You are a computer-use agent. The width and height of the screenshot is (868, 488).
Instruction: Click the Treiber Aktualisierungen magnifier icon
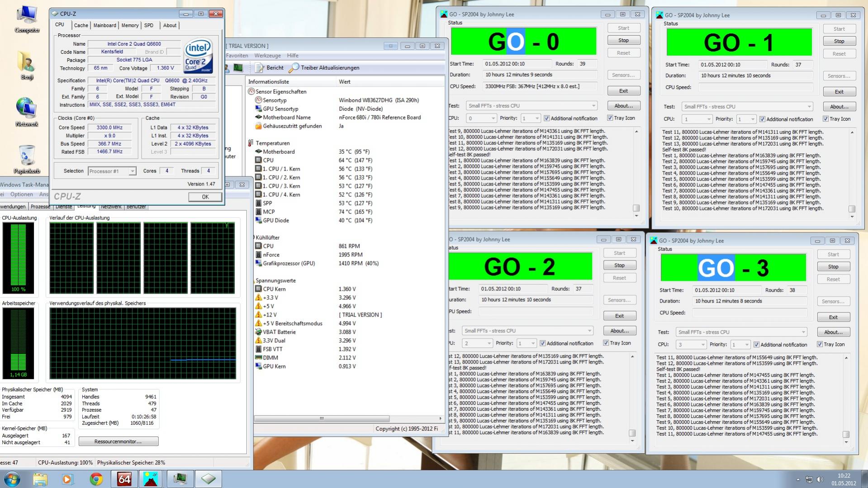294,68
